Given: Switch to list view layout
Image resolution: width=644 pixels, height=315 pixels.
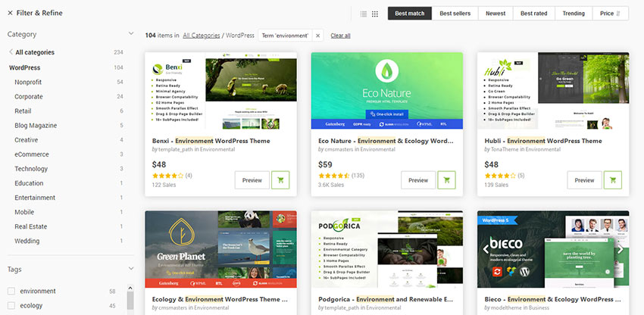Looking at the screenshot, I should pos(364,14).
